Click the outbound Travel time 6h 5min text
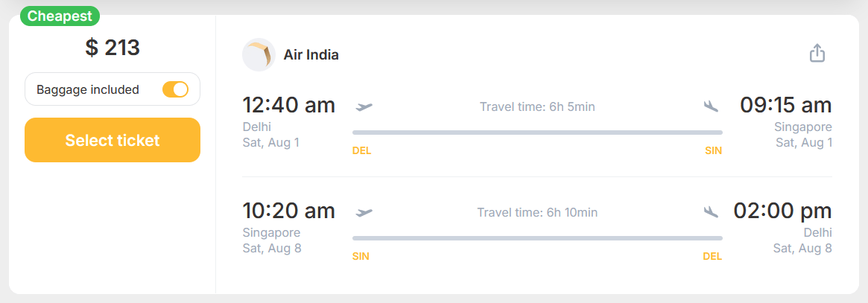868x303 pixels. 537,106
